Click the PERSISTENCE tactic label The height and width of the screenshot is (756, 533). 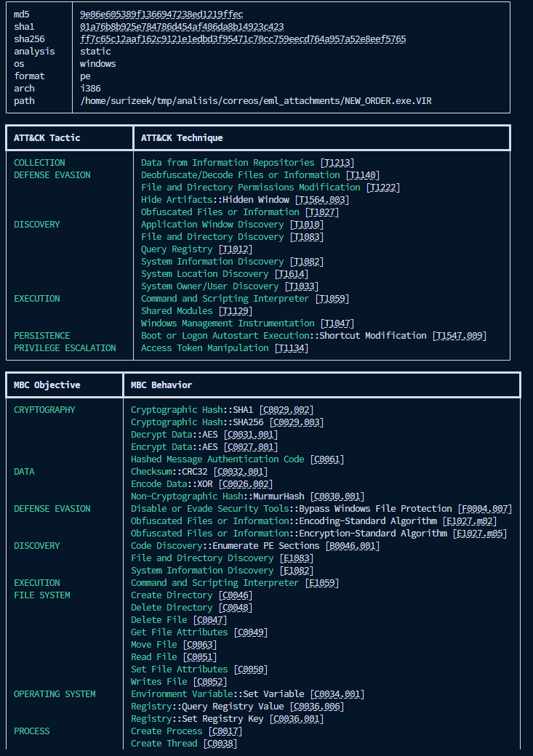(x=42, y=336)
